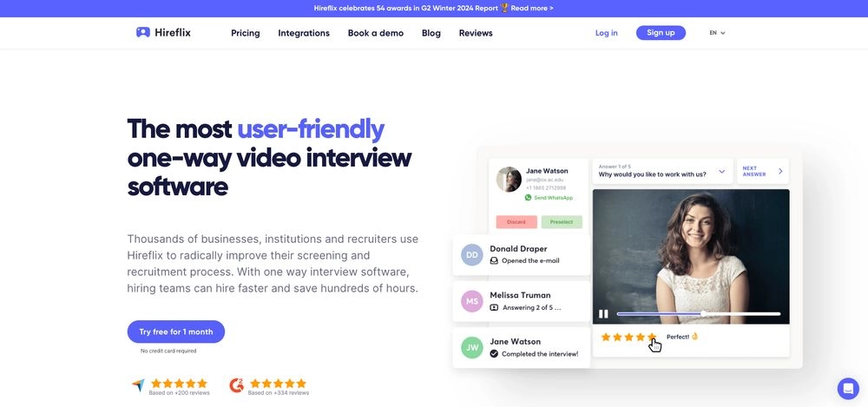The image size is (868, 407).
Task: Click the first rating star below the video
Action: [x=606, y=337]
